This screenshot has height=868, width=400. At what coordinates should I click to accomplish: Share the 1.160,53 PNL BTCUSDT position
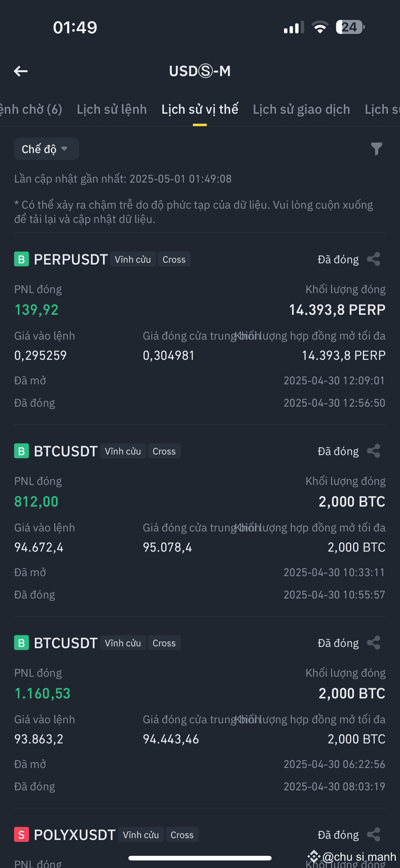373,643
